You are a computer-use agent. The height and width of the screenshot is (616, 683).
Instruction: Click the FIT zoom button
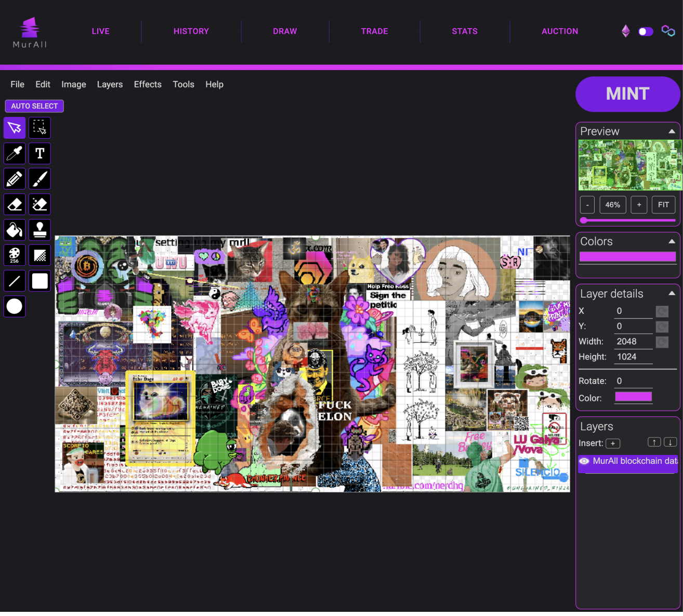click(x=663, y=205)
